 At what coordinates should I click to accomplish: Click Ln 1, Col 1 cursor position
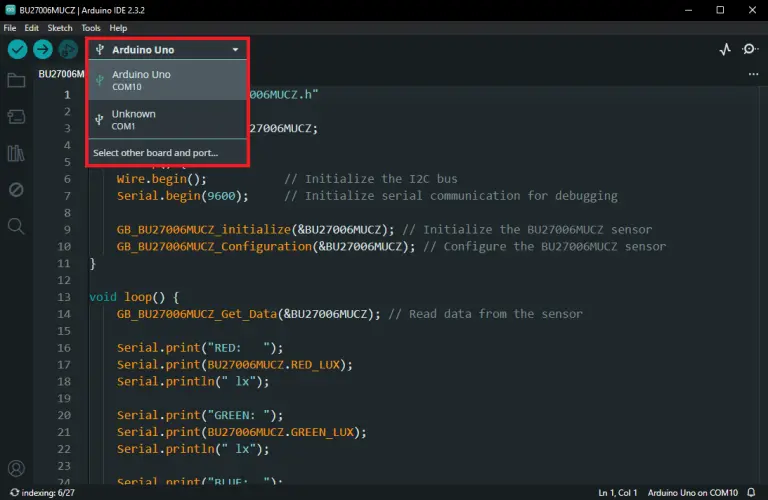(618, 493)
